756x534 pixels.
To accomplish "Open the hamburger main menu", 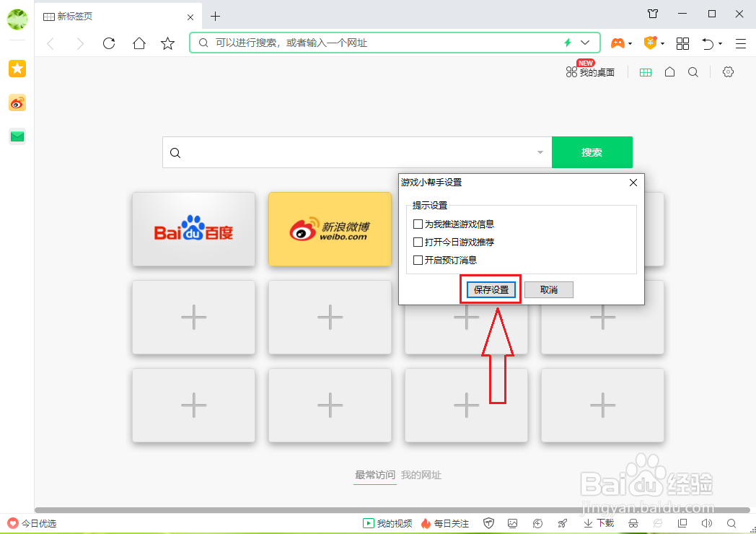I will click(x=740, y=43).
